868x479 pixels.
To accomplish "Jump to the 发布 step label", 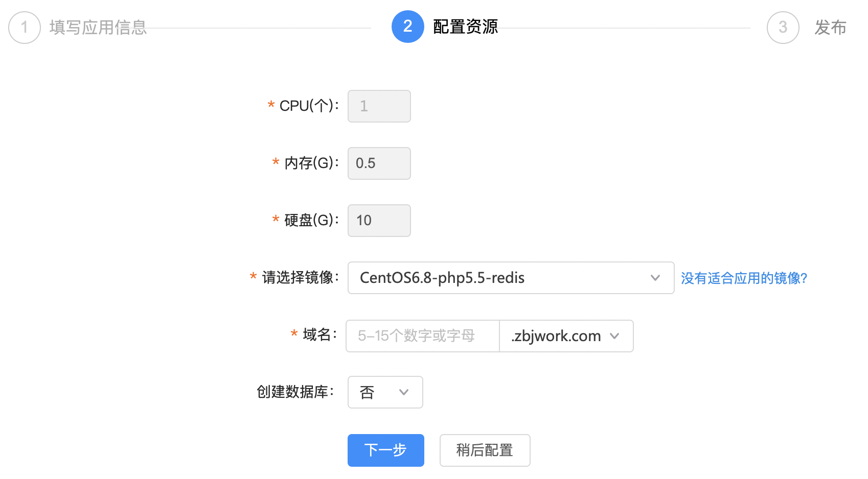I will (831, 27).
